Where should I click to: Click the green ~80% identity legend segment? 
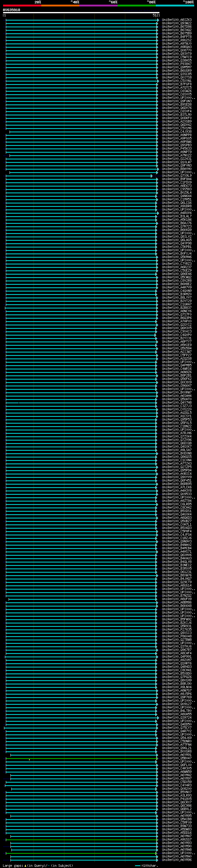click(x=137, y=6)
